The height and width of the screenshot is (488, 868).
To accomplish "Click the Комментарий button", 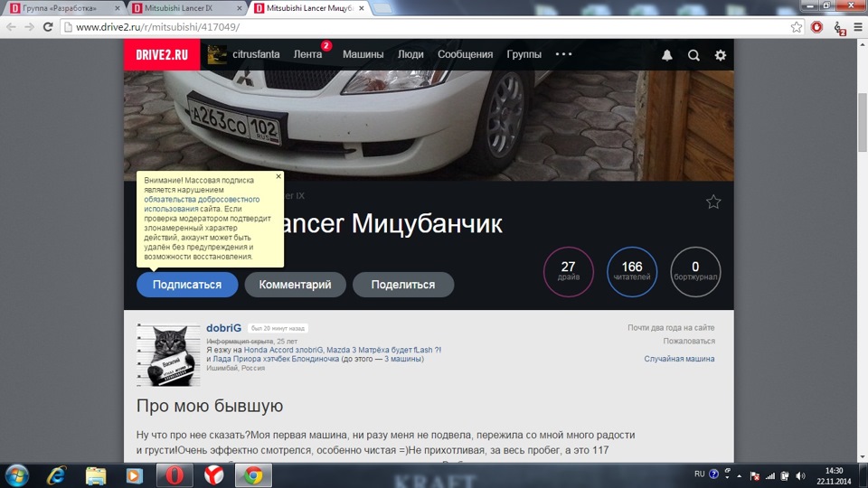I will pos(295,285).
